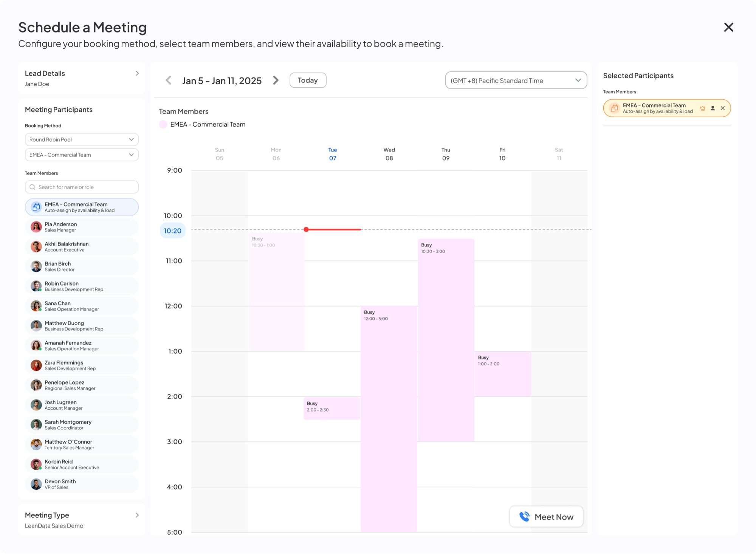This screenshot has width=756, height=554.
Task: Choose Matthew Duong's avatar
Action: click(x=36, y=326)
